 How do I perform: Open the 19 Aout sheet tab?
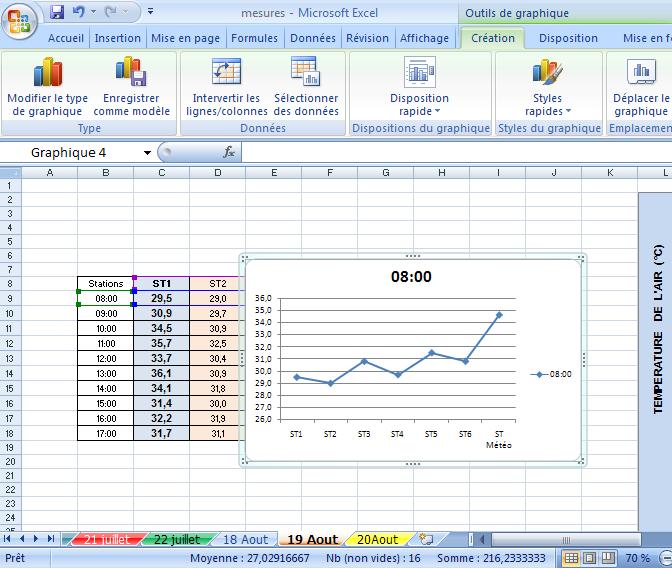312,539
